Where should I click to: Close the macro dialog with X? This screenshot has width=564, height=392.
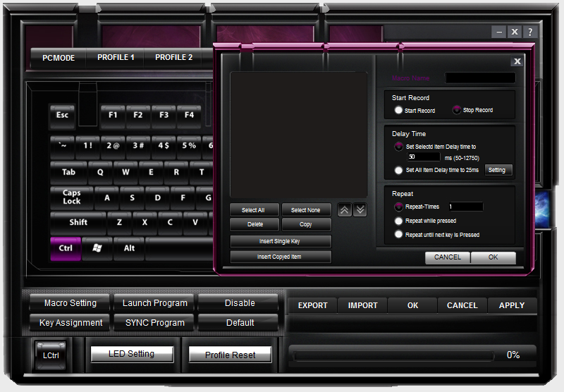point(517,61)
